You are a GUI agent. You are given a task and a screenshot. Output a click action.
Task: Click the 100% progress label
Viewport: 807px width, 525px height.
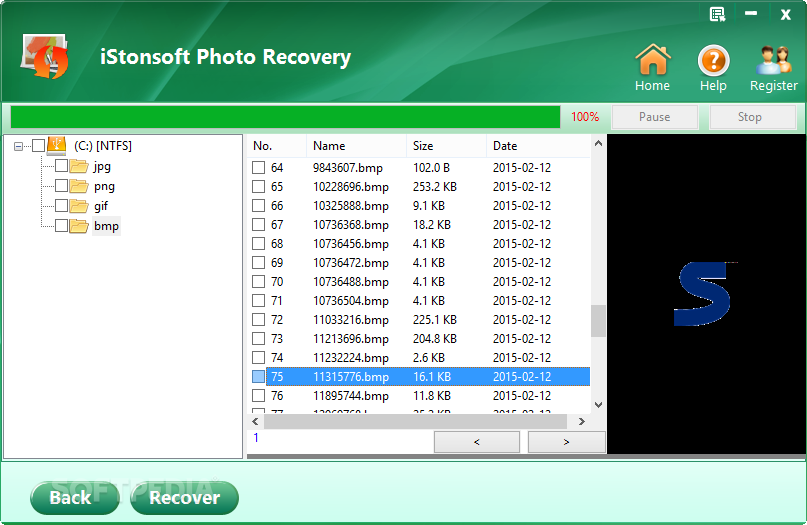(x=585, y=117)
